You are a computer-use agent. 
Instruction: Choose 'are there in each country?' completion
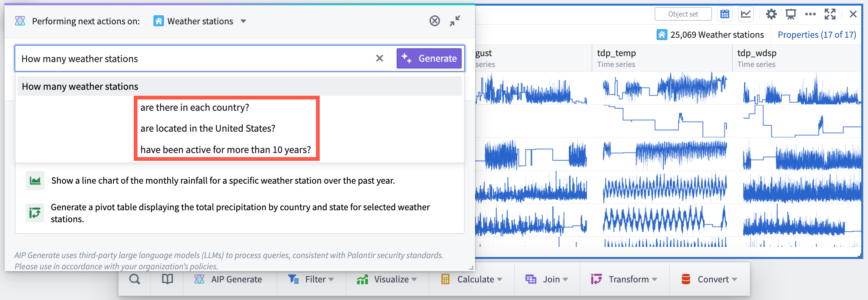click(x=195, y=107)
